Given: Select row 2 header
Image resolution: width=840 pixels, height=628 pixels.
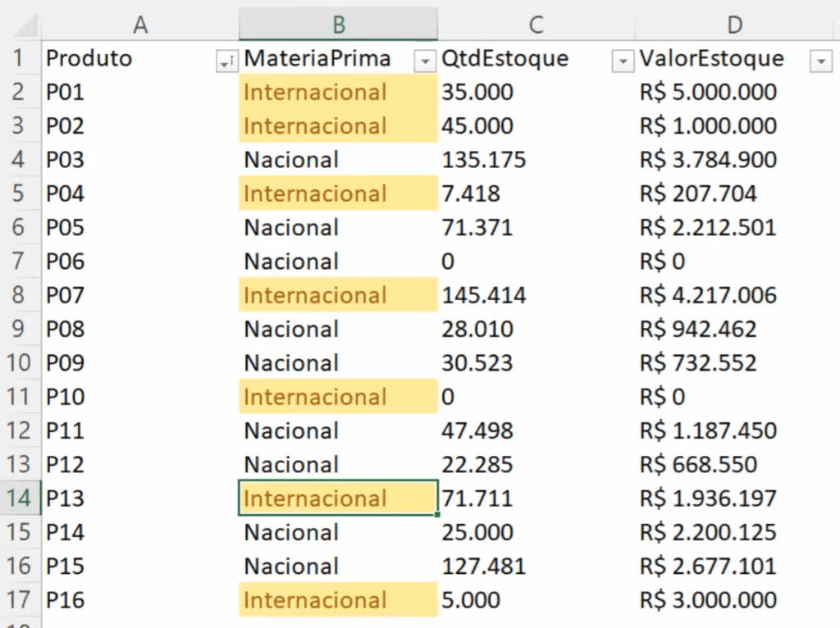Looking at the screenshot, I should point(20,92).
